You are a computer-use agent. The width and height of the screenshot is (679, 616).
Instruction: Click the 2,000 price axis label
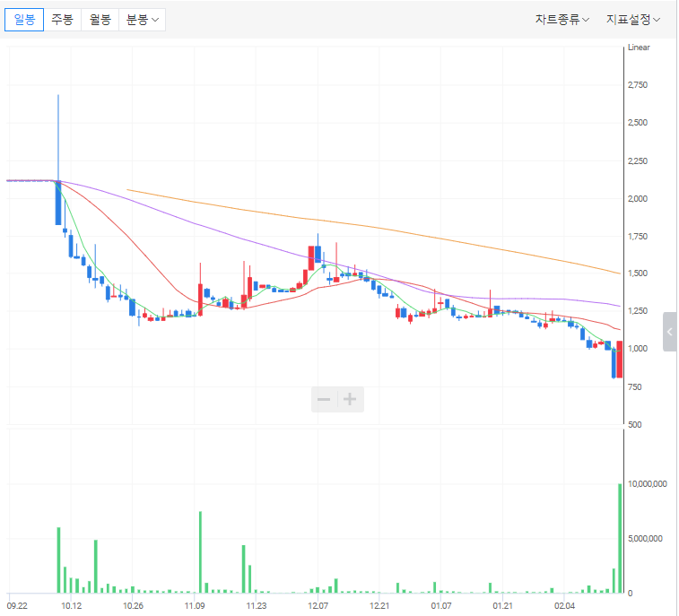[x=638, y=199]
